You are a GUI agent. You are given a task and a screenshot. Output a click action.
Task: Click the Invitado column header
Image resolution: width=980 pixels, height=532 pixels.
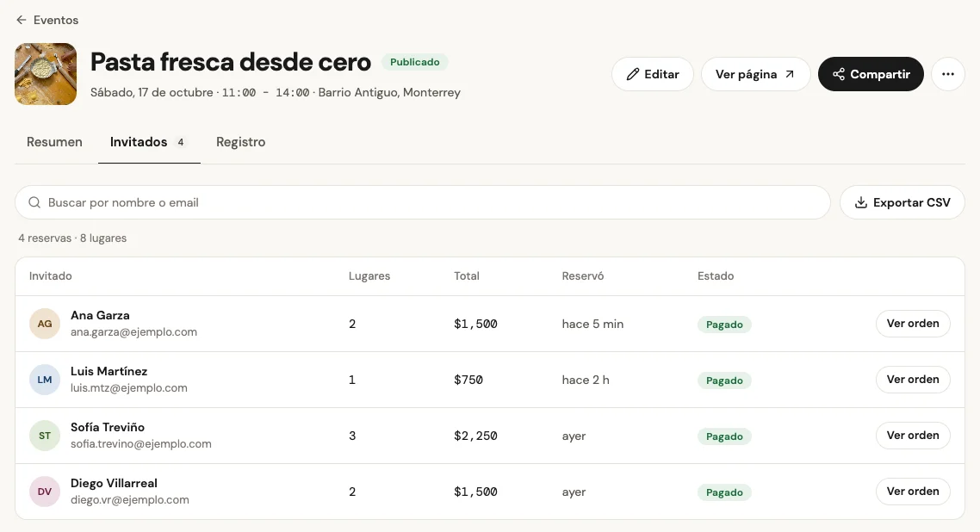click(x=51, y=276)
